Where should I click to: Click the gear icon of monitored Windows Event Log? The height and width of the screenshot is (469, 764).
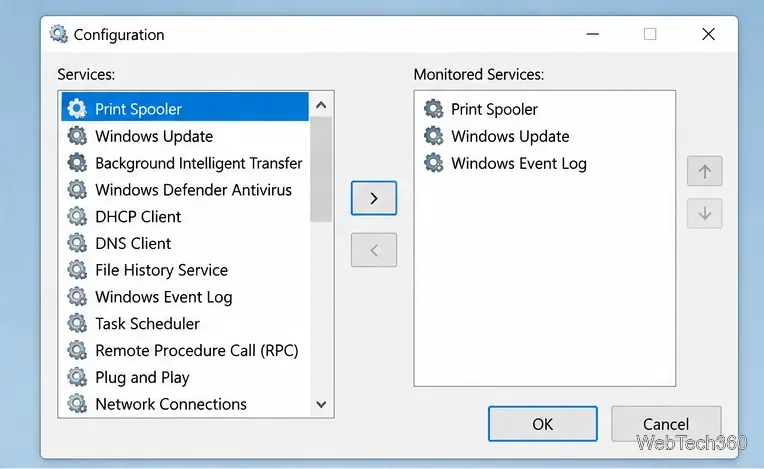(433, 163)
